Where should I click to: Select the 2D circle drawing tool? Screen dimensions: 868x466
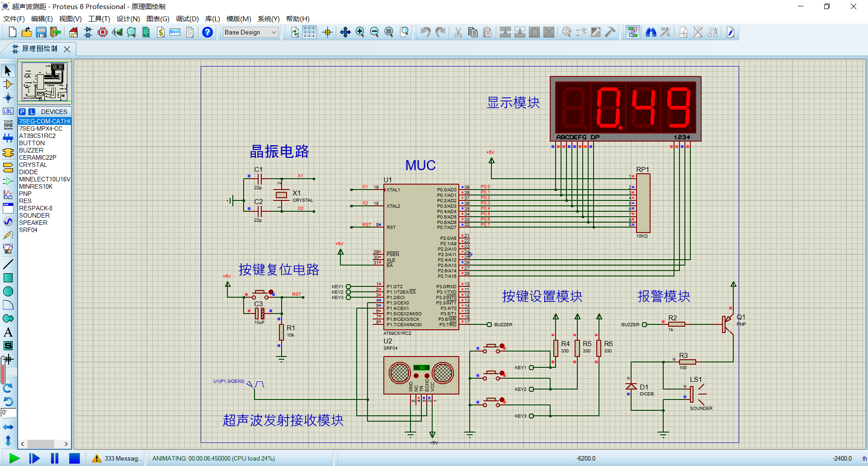point(8,291)
